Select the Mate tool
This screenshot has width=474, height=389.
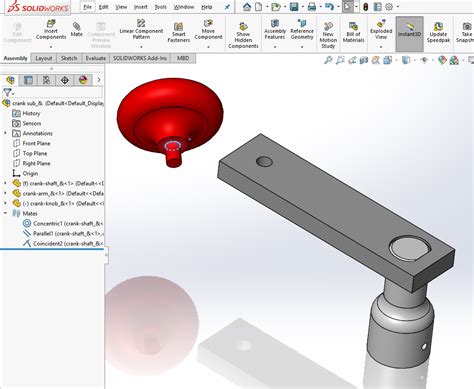(x=76, y=29)
